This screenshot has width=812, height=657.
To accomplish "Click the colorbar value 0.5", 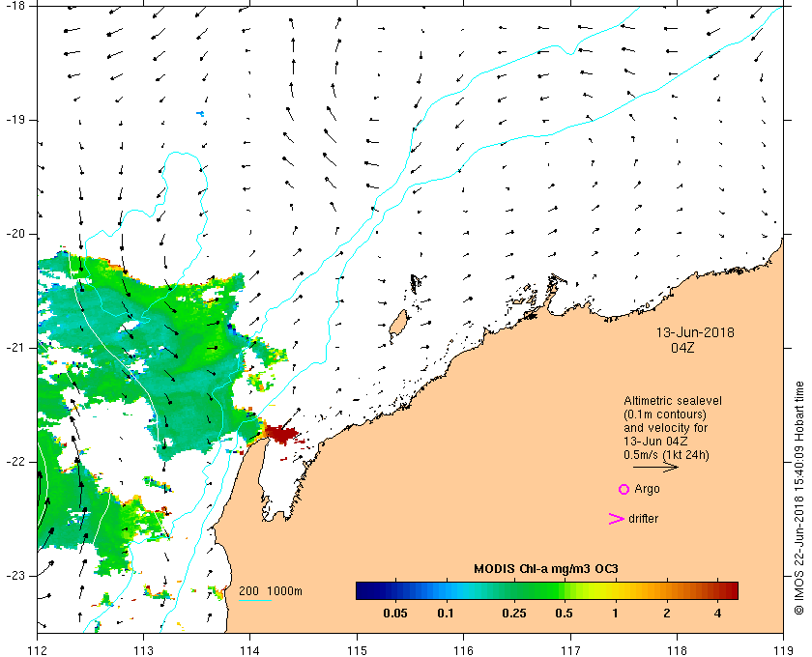I will pyautogui.click(x=564, y=614).
